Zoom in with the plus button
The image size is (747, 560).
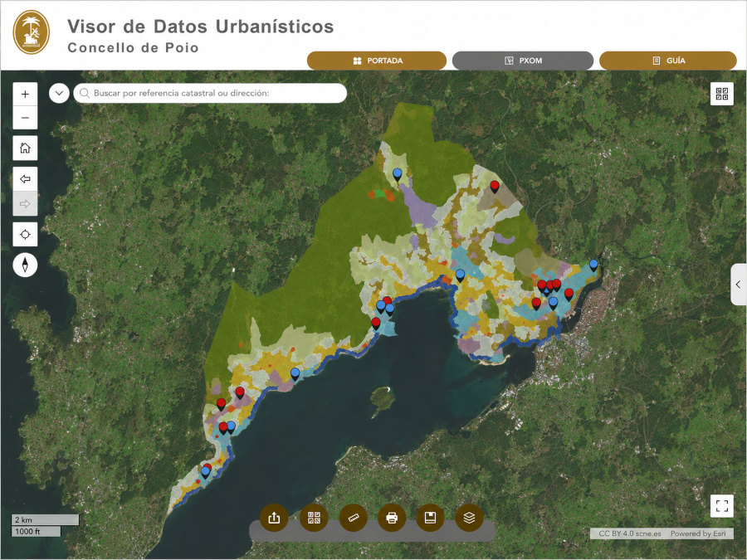click(x=25, y=95)
